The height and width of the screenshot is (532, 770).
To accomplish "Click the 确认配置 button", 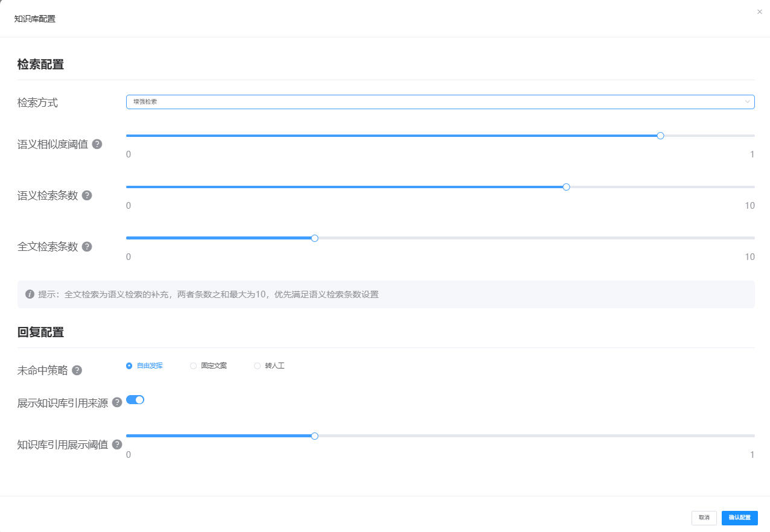I will click(x=739, y=518).
